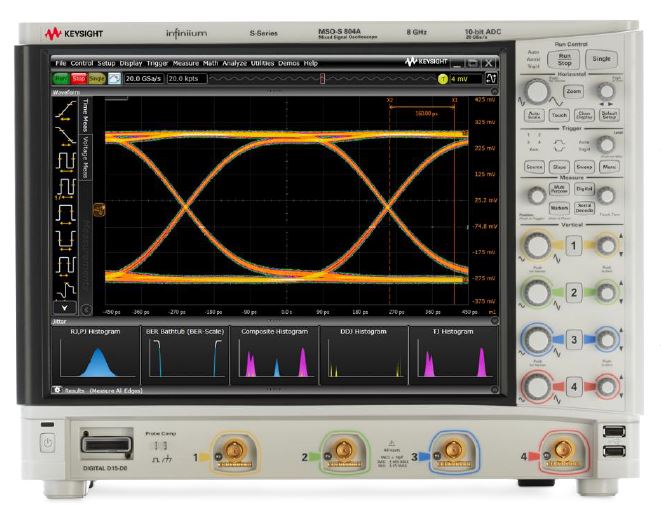Open the Composite Histogram thumbnail
This screenshot has width=661, height=506.
click(x=274, y=355)
